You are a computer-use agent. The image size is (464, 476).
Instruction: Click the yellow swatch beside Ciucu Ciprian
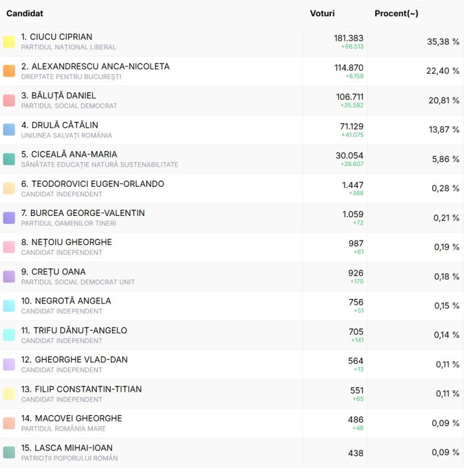(x=9, y=42)
